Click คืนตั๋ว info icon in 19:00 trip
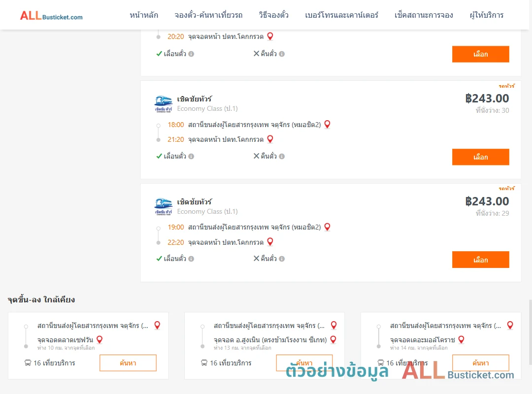 282,259
